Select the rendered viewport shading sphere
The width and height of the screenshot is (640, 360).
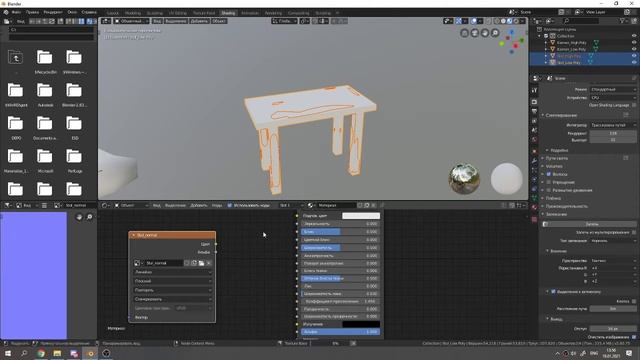tap(516, 21)
